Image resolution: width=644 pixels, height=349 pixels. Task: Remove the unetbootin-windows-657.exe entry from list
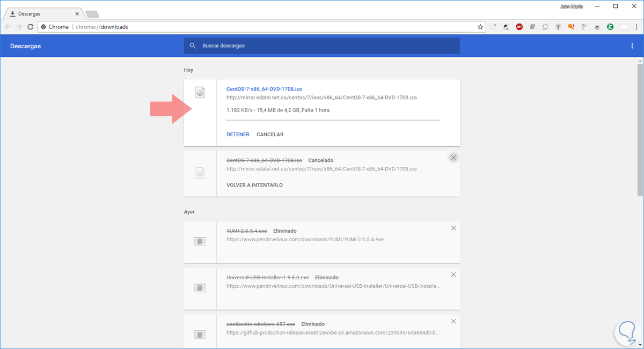click(453, 321)
